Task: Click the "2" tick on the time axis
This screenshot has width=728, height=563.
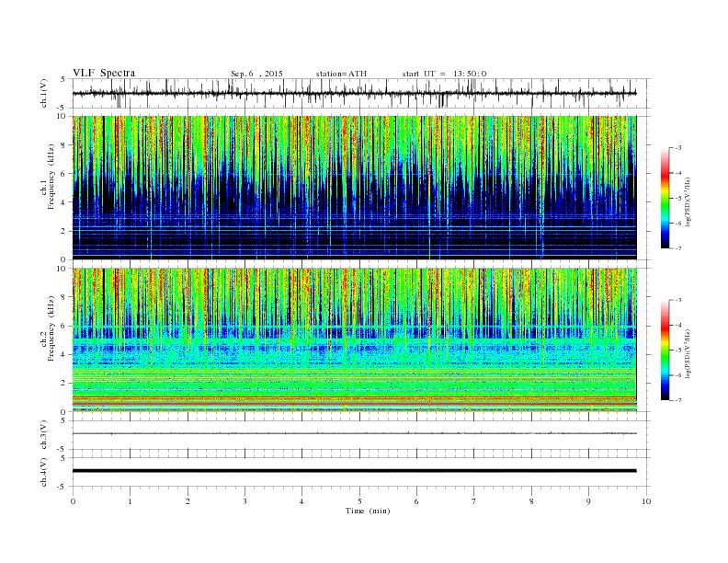Action: 188,501
